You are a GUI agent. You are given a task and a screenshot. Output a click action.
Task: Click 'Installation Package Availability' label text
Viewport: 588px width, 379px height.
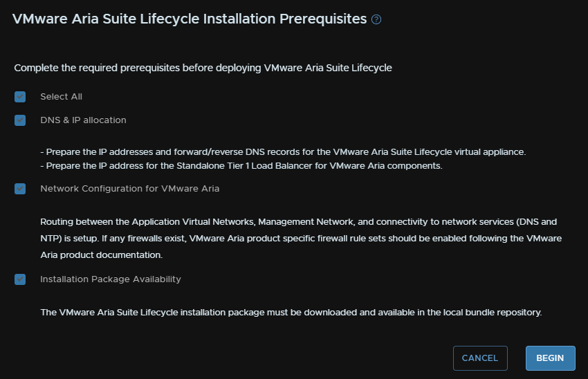click(111, 279)
